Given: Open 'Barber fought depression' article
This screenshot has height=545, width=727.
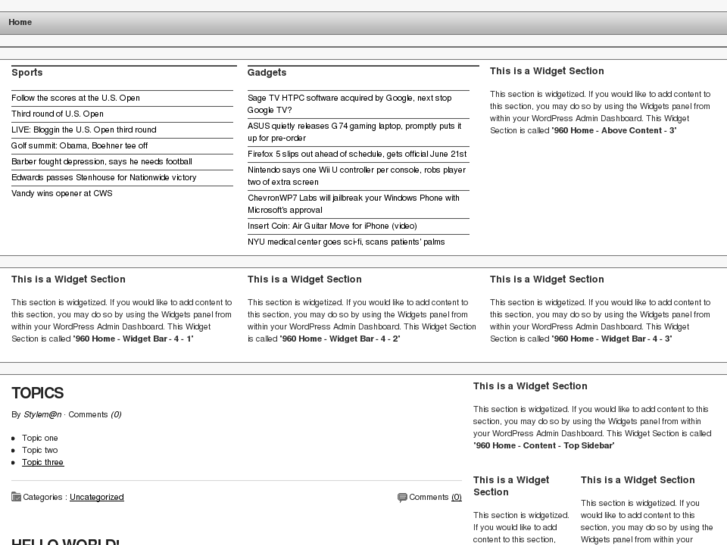Looking at the screenshot, I should (102, 161).
